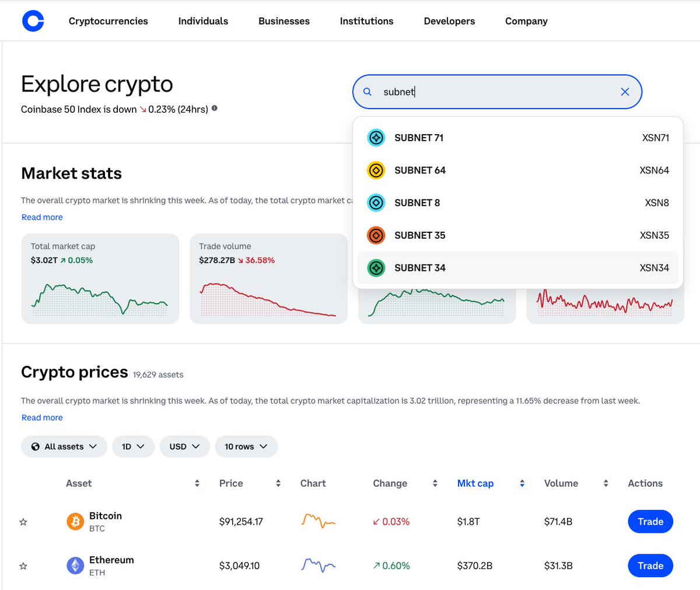Click the XSN34 ticker symbol

(x=654, y=268)
